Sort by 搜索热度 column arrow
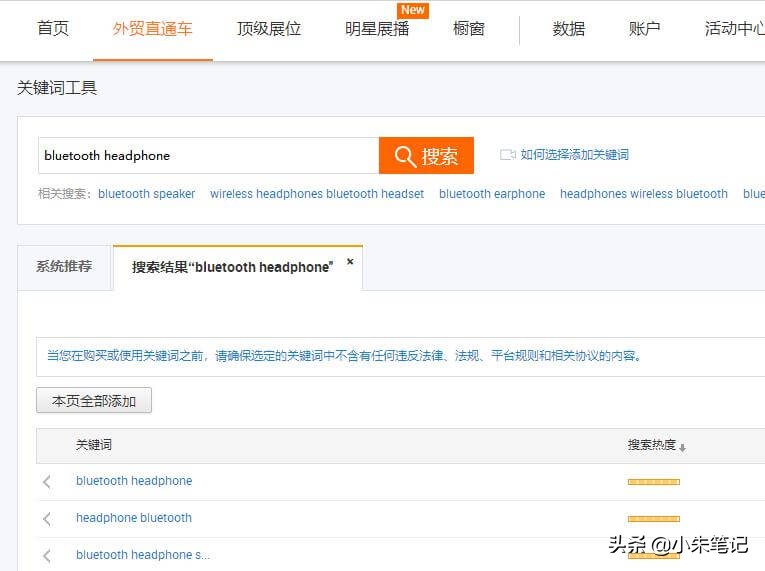Image resolution: width=765 pixels, height=571 pixels. [683, 447]
